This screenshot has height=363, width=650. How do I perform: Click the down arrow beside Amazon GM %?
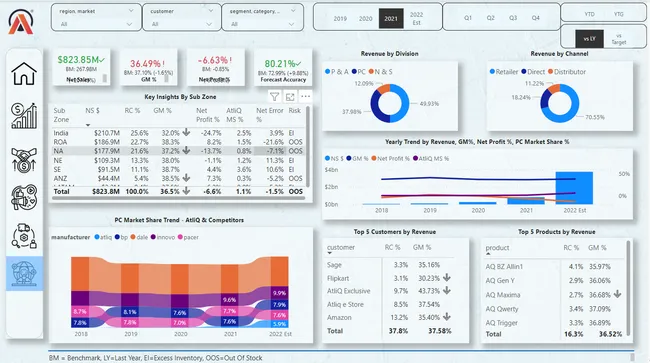(x=446, y=317)
